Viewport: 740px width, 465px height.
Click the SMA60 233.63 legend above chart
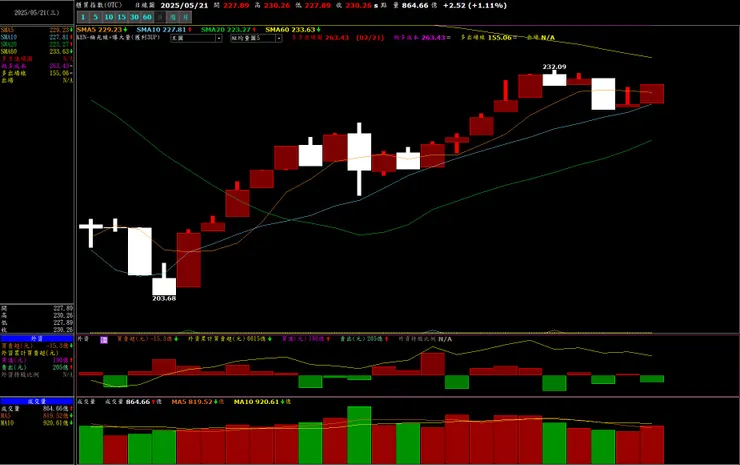coord(293,30)
